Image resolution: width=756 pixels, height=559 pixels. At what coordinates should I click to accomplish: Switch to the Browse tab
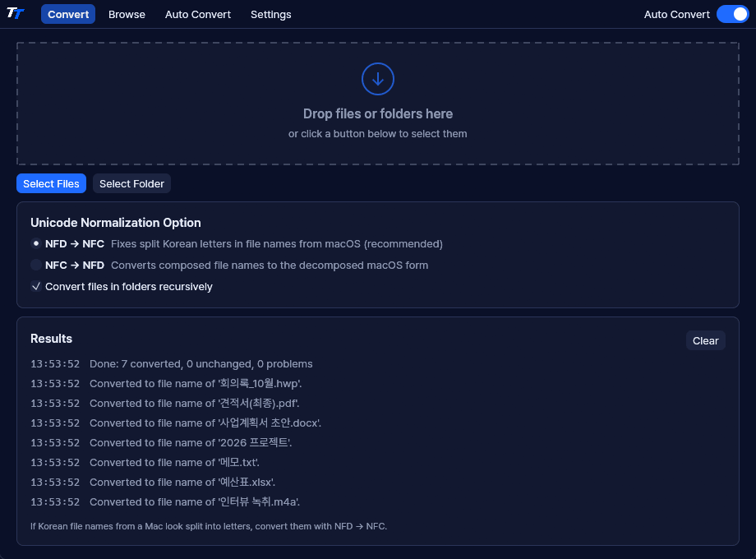127,15
